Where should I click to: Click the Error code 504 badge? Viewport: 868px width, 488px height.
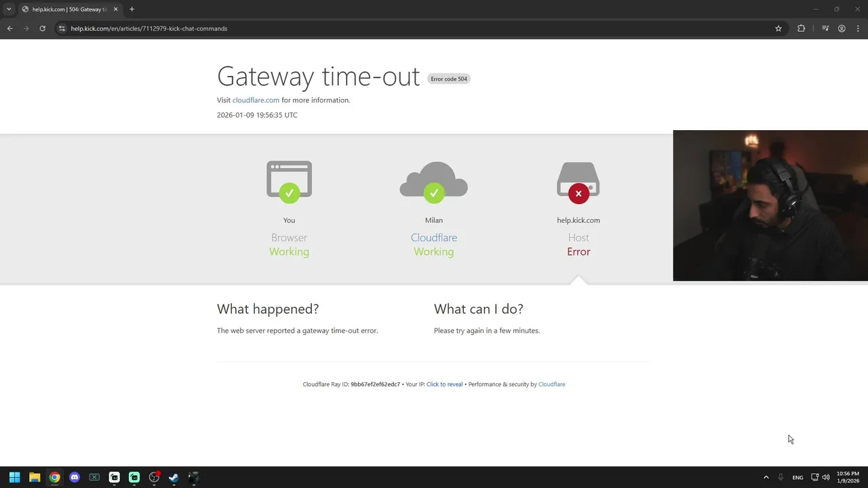(449, 79)
